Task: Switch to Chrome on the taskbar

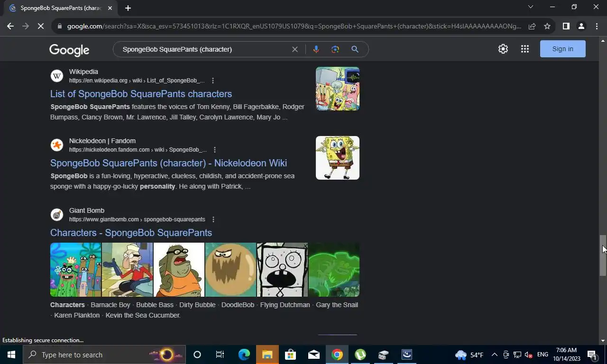Action: 337,355
